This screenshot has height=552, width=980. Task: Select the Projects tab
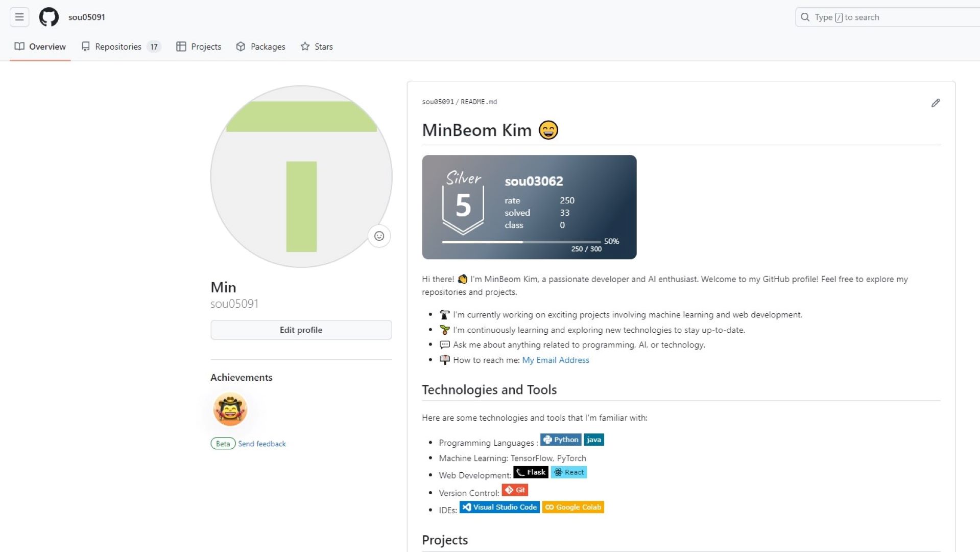(206, 47)
